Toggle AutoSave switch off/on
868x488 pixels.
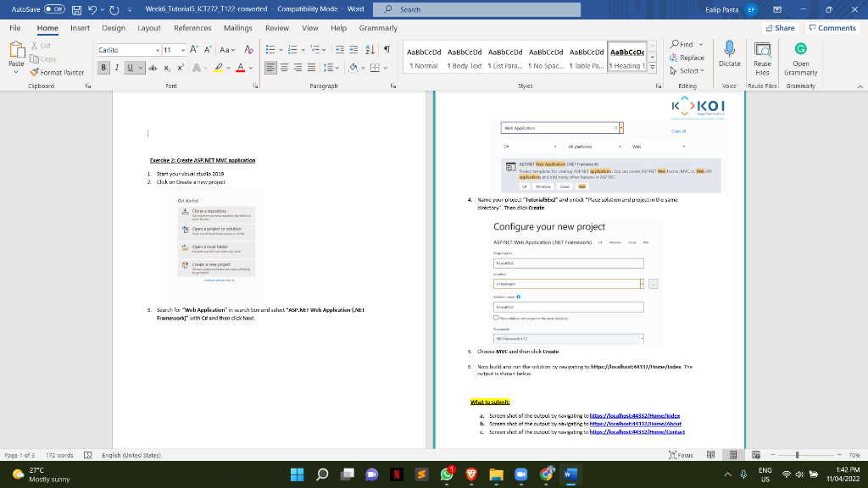[54, 9]
